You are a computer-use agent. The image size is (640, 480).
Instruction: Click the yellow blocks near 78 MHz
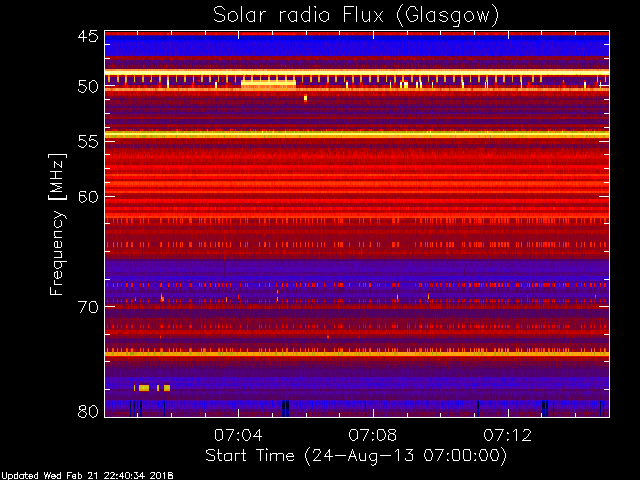tap(152, 388)
